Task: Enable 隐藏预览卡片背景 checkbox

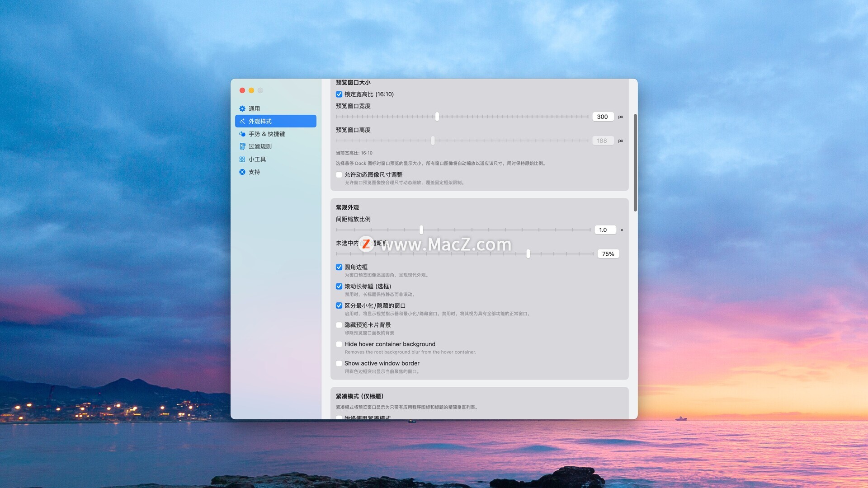Action: 339,325
